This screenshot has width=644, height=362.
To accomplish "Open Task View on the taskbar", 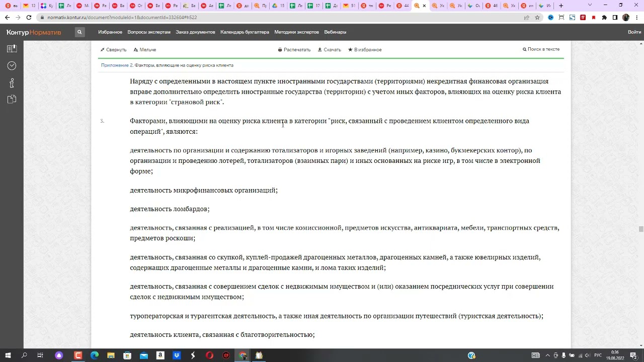I will pyautogui.click(x=40, y=355).
